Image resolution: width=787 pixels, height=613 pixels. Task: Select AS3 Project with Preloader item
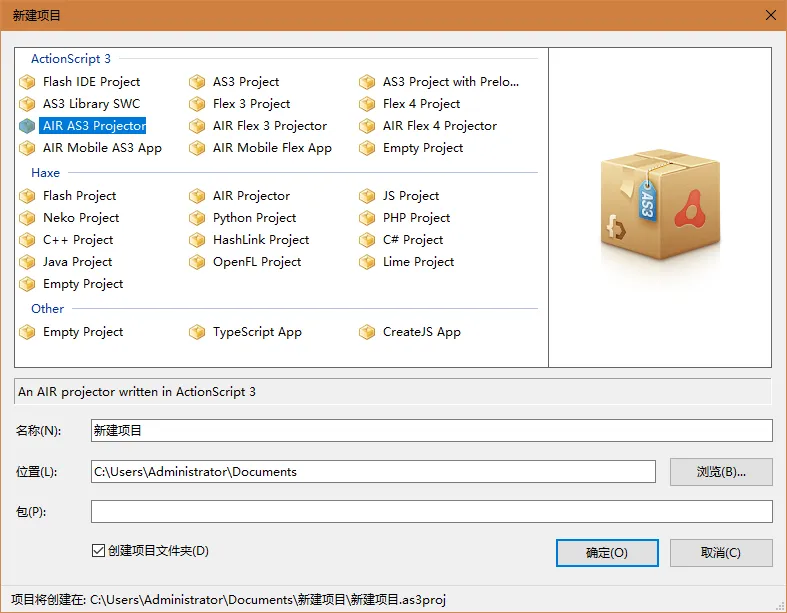point(451,82)
